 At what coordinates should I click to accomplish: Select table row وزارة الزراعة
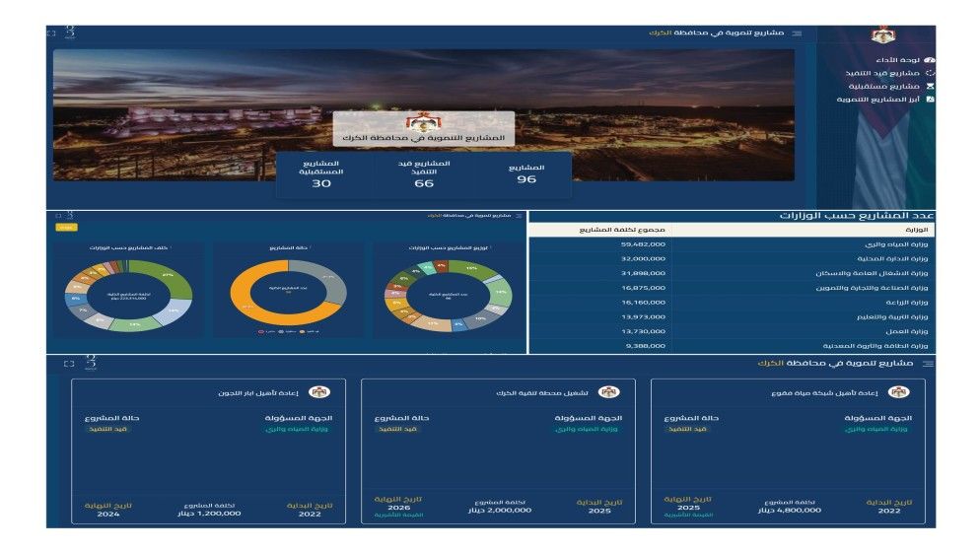pyautogui.click(x=732, y=303)
